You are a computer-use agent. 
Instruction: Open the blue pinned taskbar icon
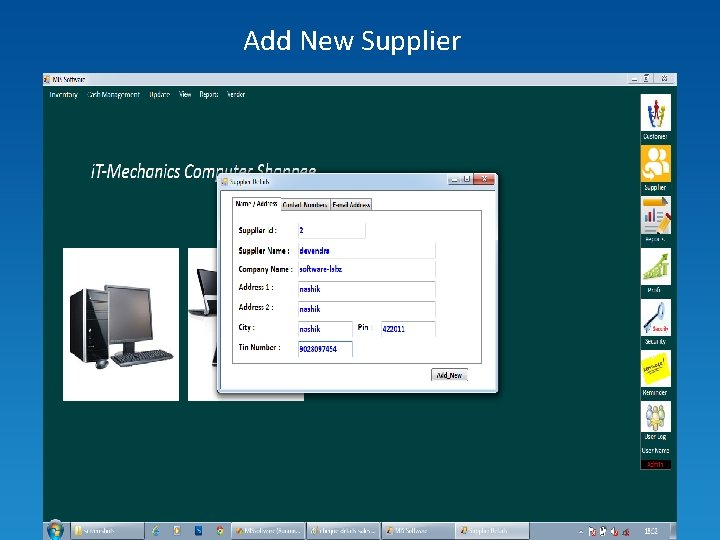198,531
